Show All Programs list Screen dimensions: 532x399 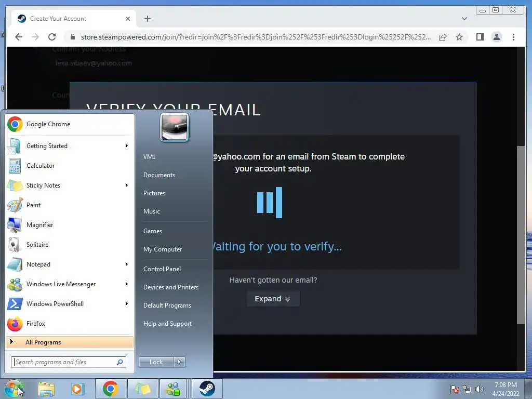pyautogui.click(x=70, y=342)
